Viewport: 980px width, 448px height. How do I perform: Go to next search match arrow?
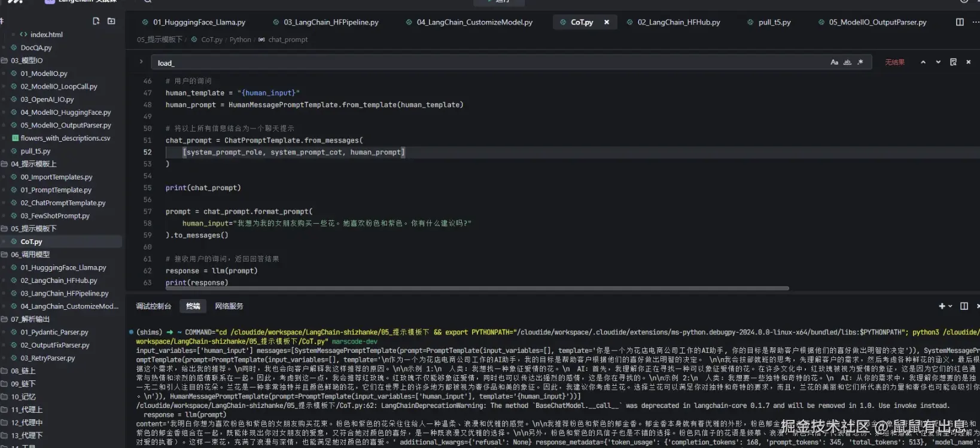click(938, 62)
